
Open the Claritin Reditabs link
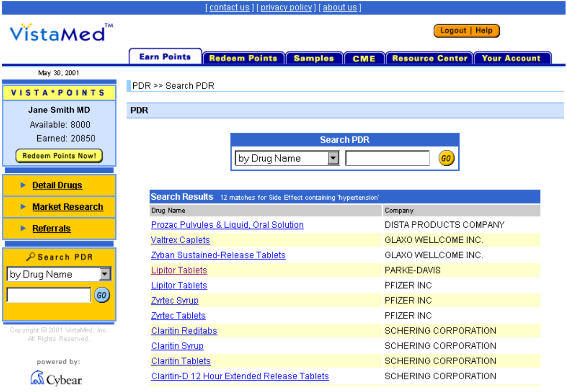(184, 331)
